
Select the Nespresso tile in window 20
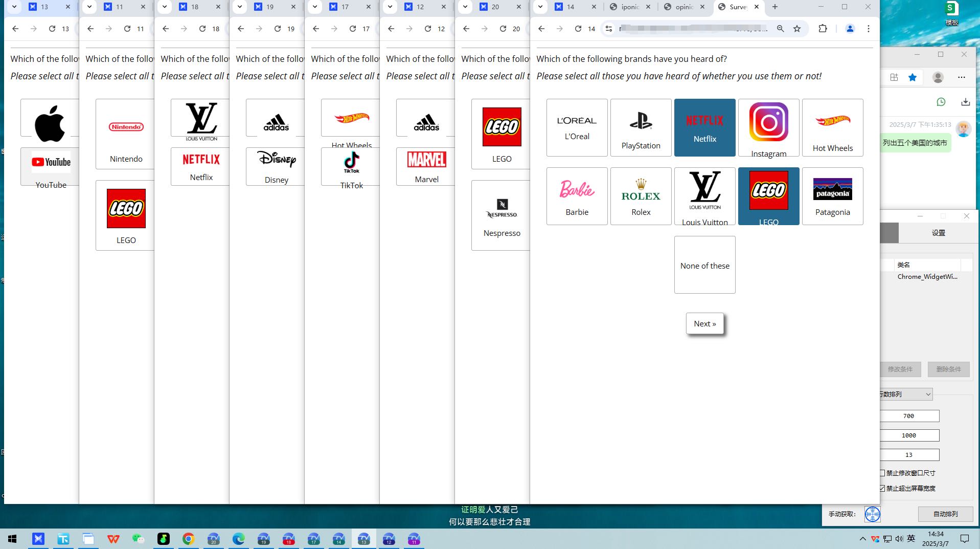(x=501, y=215)
